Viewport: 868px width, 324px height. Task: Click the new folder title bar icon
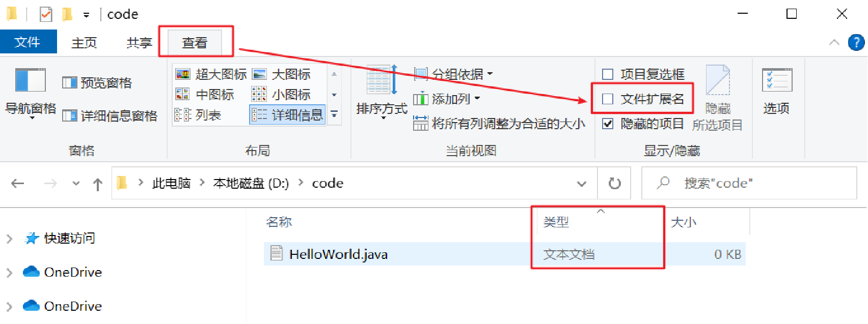tap(67, 14)
